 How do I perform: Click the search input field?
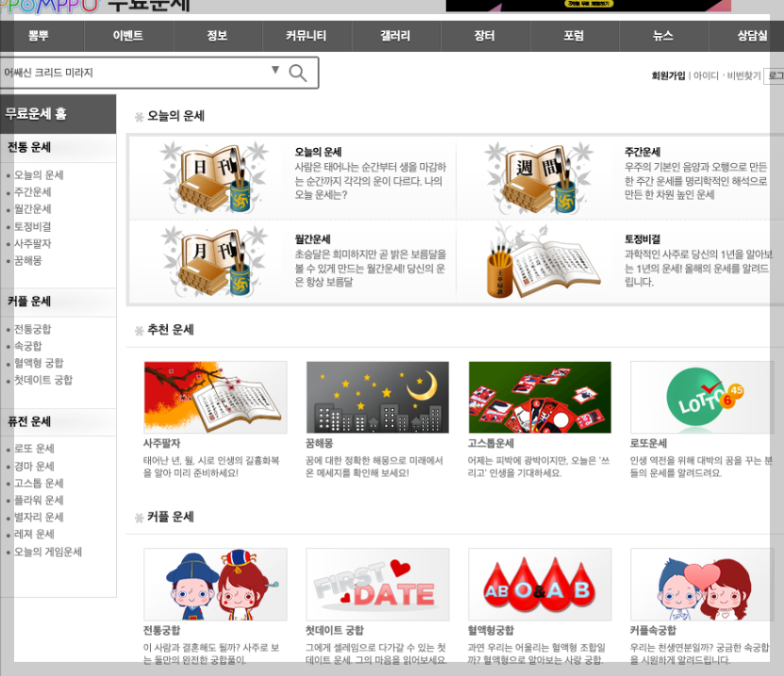tap(135, 73)
